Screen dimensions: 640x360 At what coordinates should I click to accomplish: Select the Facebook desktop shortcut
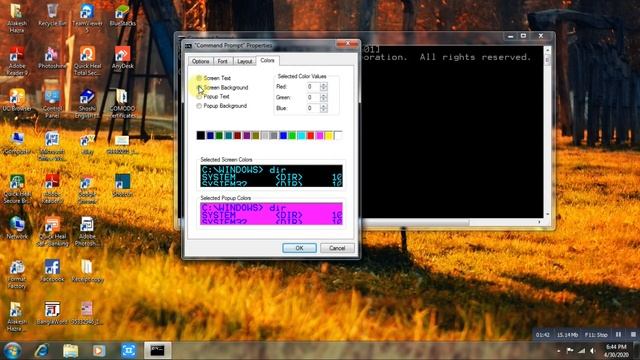(52, 271)
